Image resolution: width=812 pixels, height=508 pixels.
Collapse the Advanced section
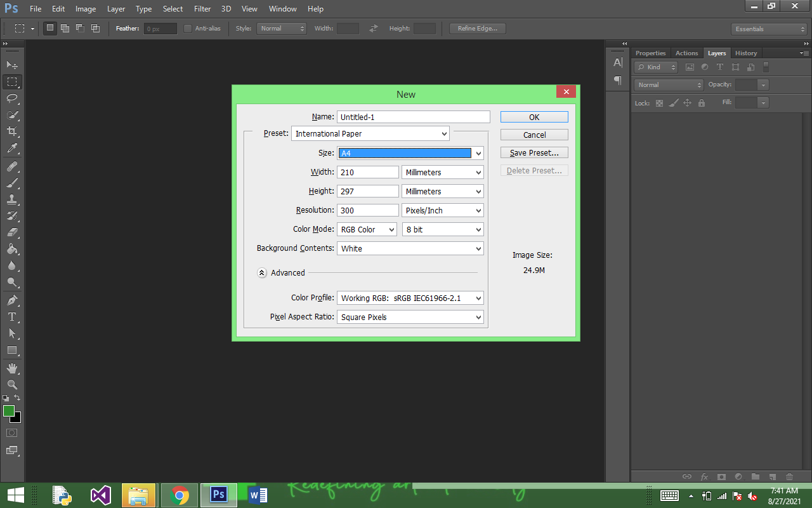[x=262, y=272]
